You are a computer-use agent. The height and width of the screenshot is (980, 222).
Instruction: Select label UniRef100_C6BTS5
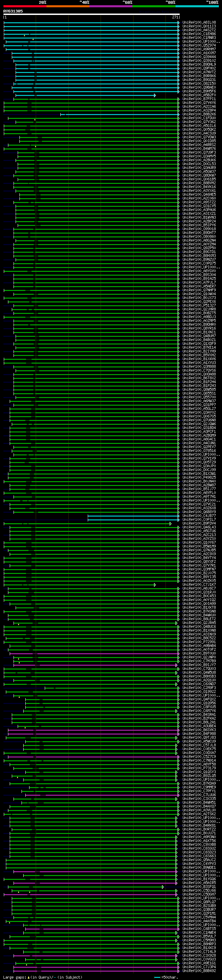[199, 929]
